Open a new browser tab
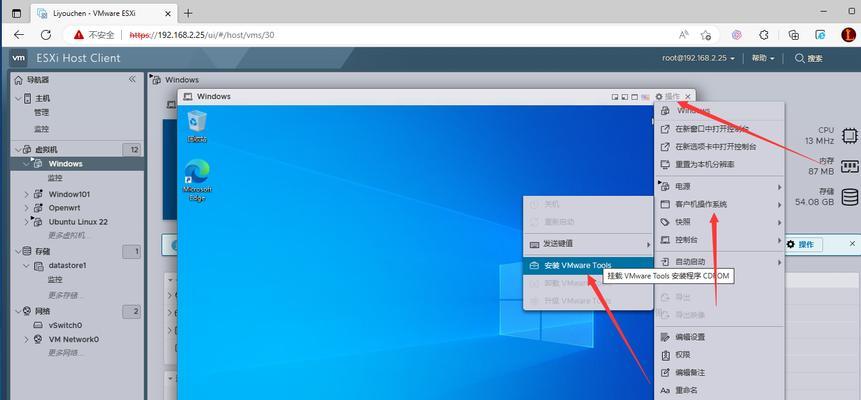This screenshot has height=400, width=861. [x=188, y=13]
